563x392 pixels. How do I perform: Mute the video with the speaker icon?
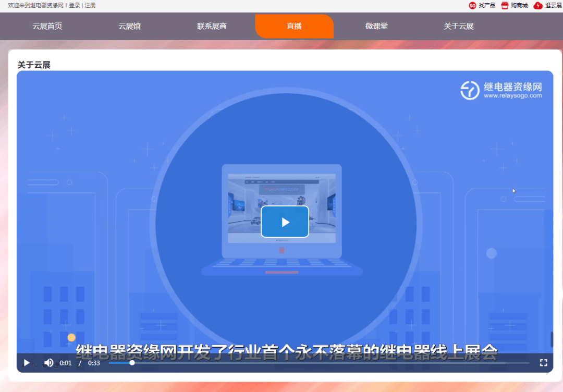tap(49, 363)
